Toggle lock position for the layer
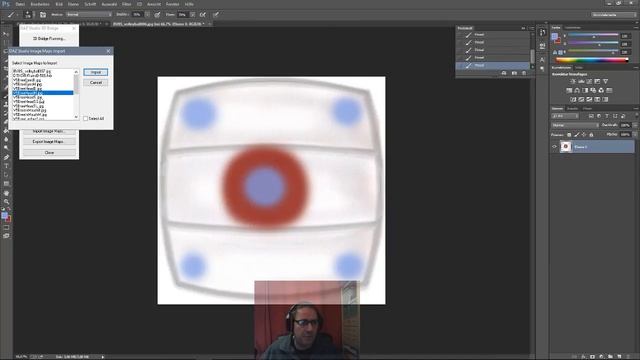This screenshot has height=360, width=640. point(584,135)
